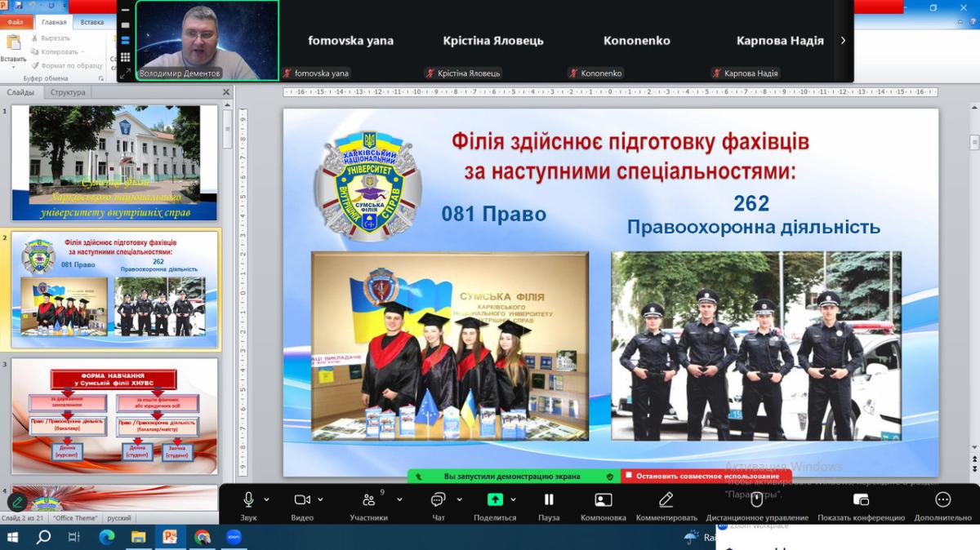Open the Дополнительно three-dots menu
The image size is (980, 550).
[x=942, y=499]
